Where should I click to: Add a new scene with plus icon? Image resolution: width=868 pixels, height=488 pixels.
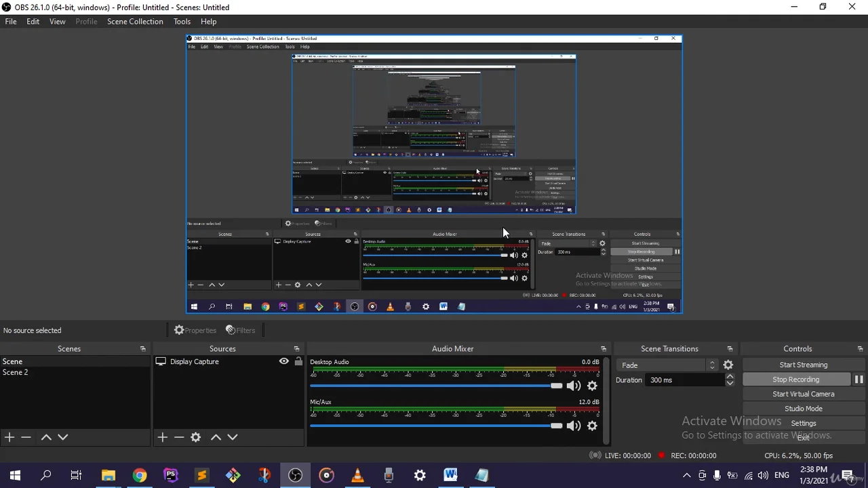point(9,437)
